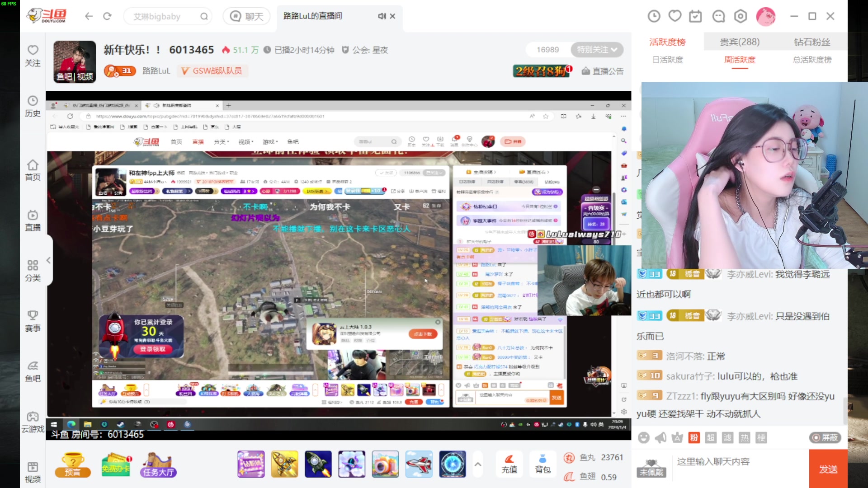
Task: Open the 视频 (Video) sidebar item
Action: click(x=33, y=472)
